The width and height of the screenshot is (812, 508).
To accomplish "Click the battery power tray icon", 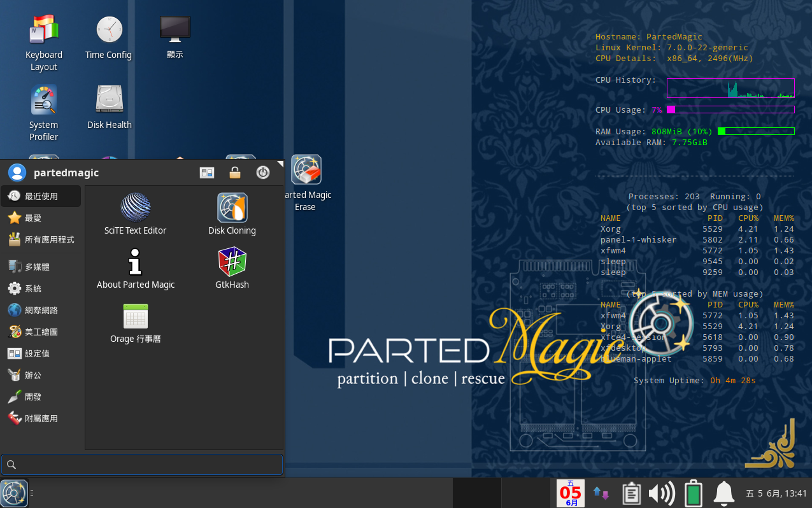I will click(x=693, y=493).
